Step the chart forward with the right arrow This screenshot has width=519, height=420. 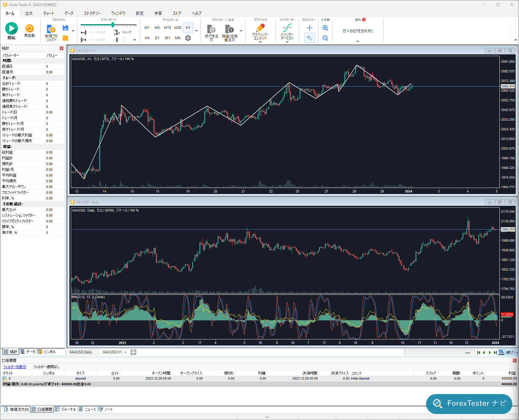[490, 352]
